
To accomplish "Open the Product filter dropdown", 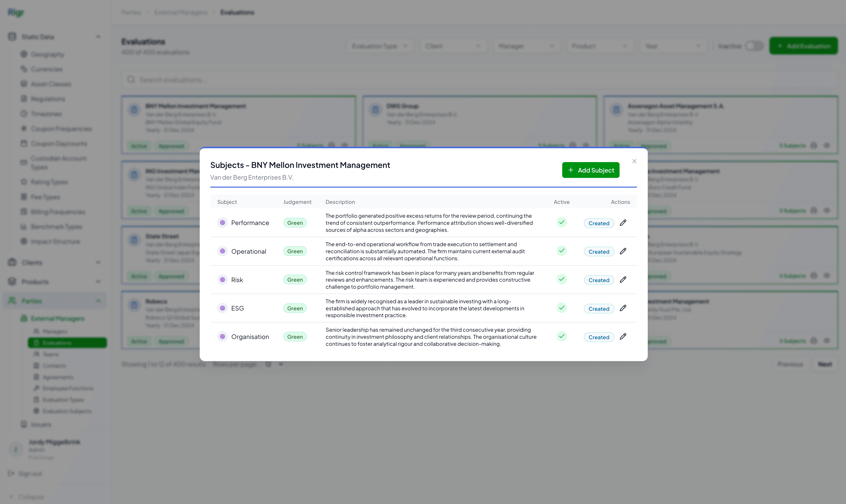I will click(x=600, y=46).
